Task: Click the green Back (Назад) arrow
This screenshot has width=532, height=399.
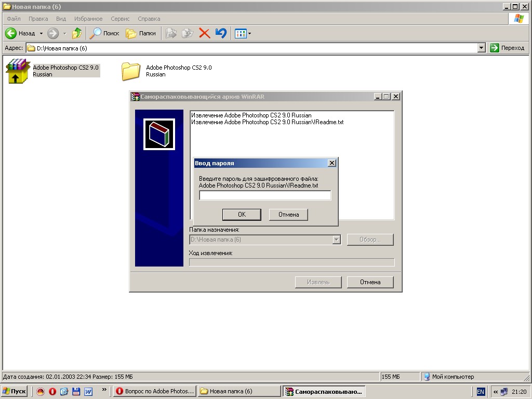Action: (11, 33)
